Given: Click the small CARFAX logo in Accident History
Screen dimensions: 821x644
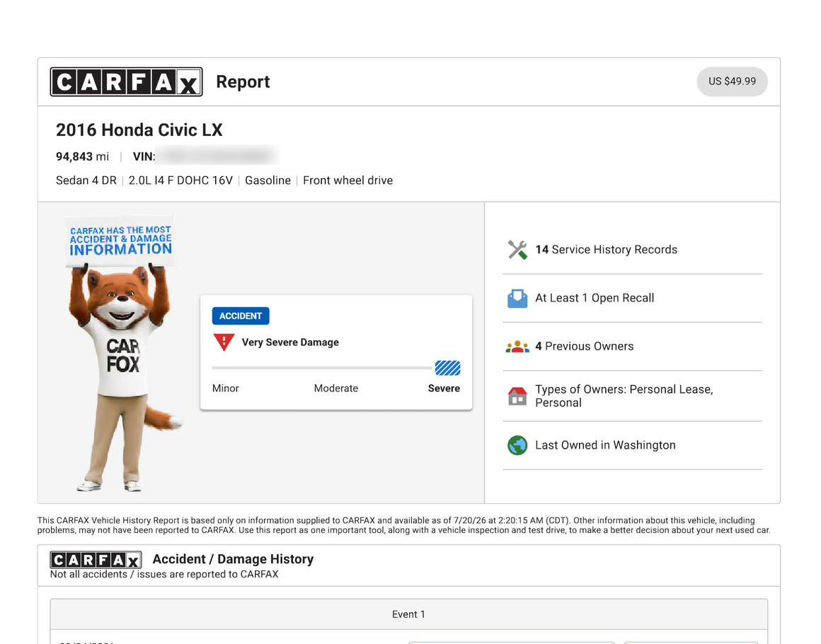Looking at the screenshot, I should (96, 560).
